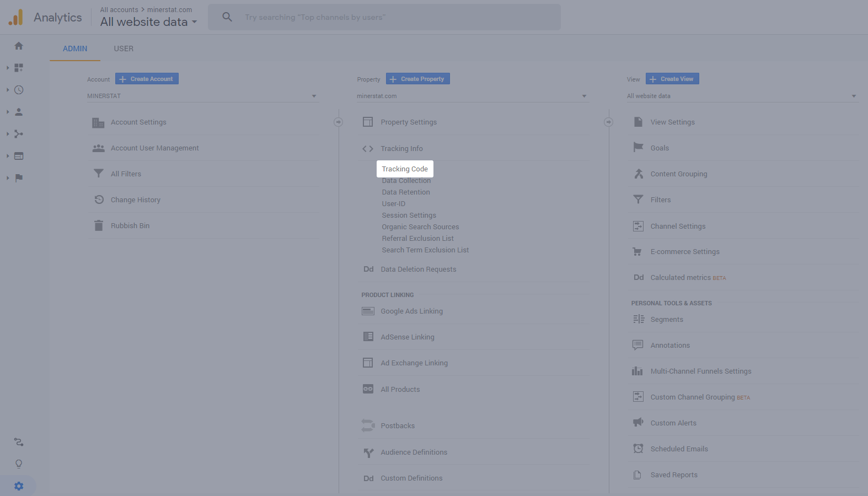The height and width of the screenshot is (496, 868).
Task: Click All accounts breadcrumb text
Action: point(119,10)
